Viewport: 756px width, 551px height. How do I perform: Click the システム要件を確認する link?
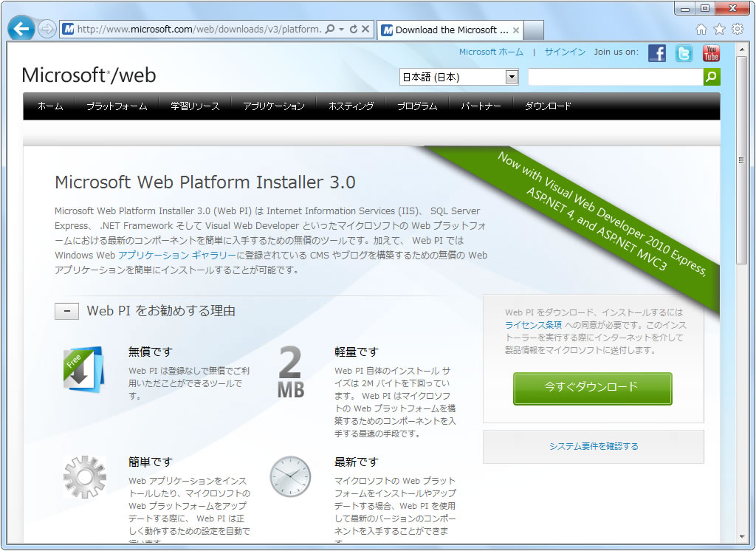click(594, 446)
